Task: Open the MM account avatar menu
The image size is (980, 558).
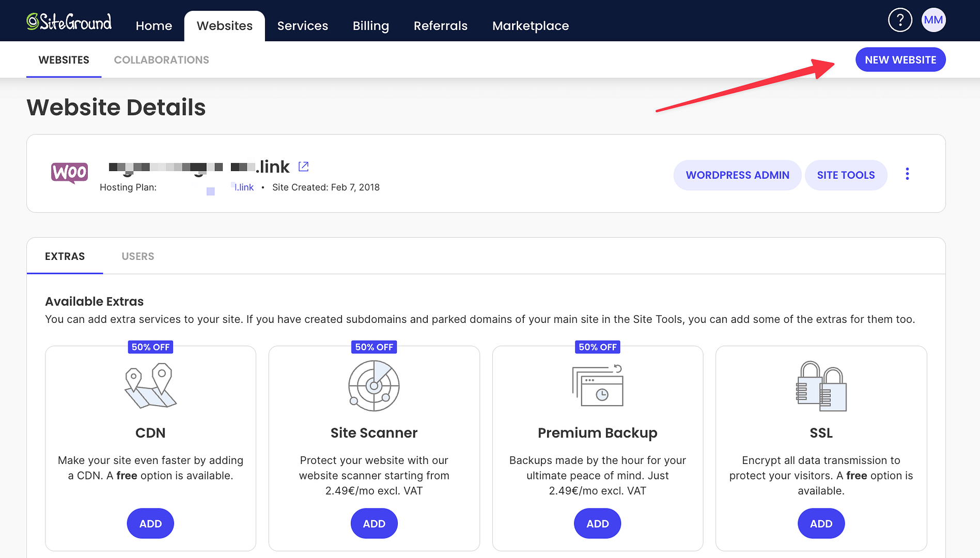Action: coord(934,20)
